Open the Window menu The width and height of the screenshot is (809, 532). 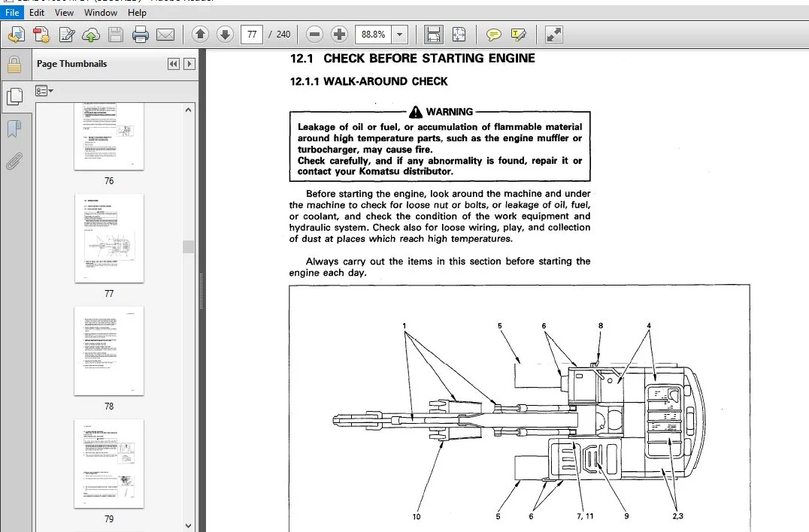[101, 12]
